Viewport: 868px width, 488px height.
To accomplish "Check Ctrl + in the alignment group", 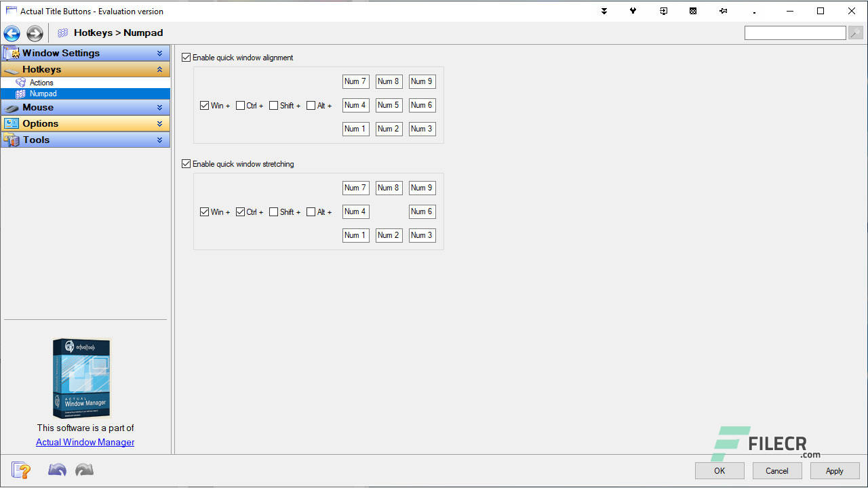I will point(241,106).
